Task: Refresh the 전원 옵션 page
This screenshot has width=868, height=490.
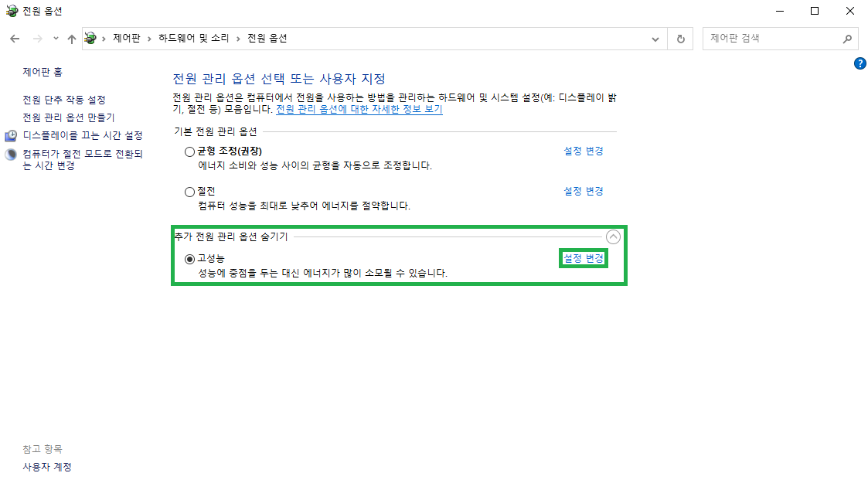Action: pos(681,39)
